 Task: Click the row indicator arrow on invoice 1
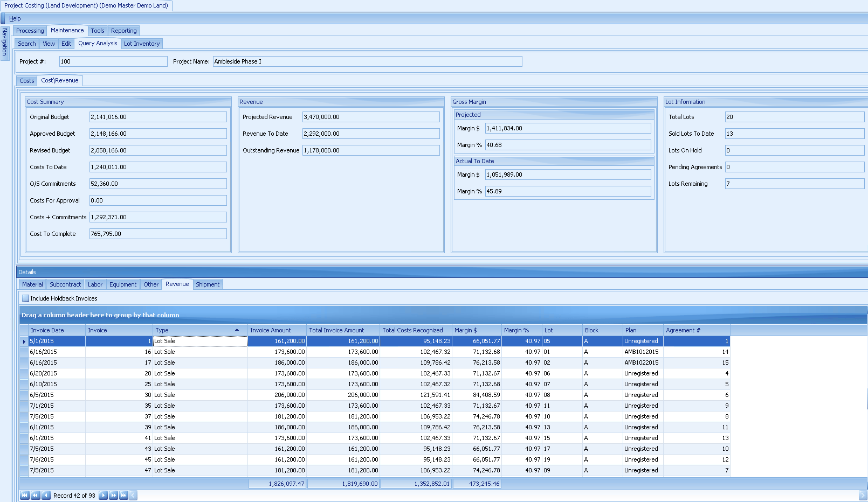[x=24, y=341]
